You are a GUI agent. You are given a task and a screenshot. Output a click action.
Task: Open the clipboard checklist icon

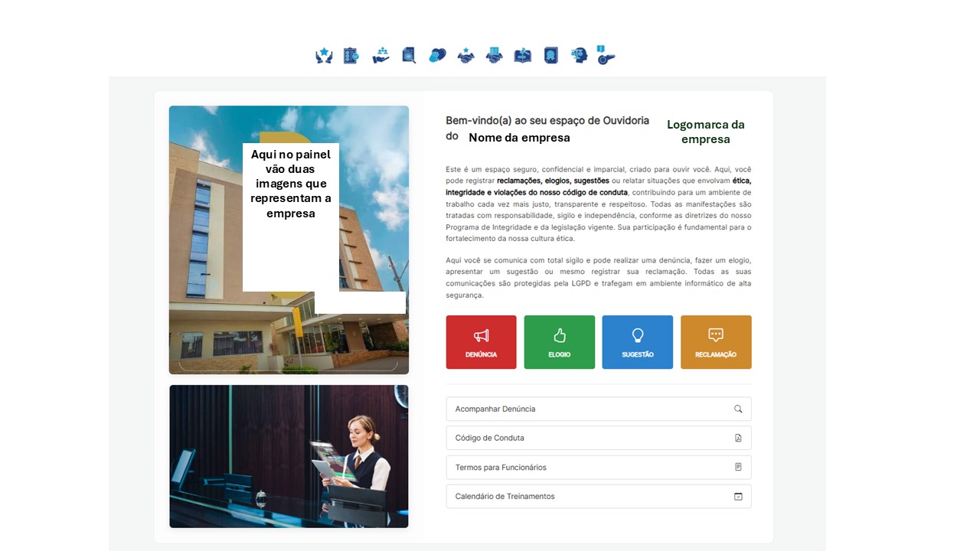coord(351,55)
